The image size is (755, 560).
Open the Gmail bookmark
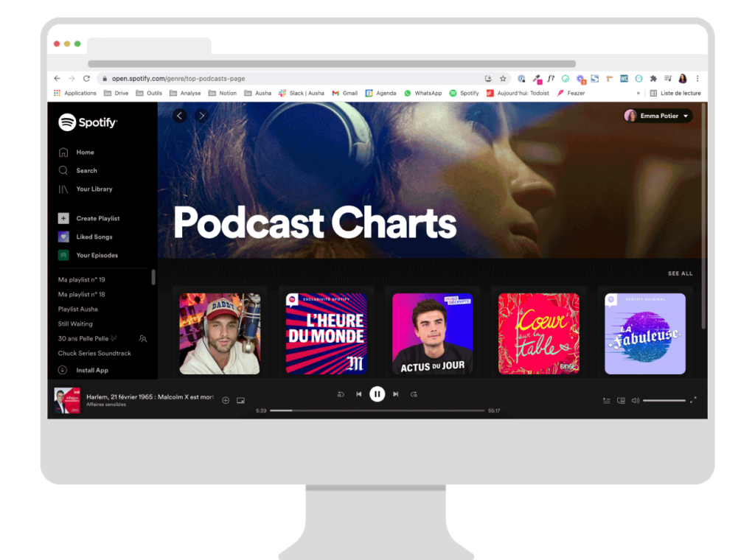pyautogui.click(x=345, y=94)
